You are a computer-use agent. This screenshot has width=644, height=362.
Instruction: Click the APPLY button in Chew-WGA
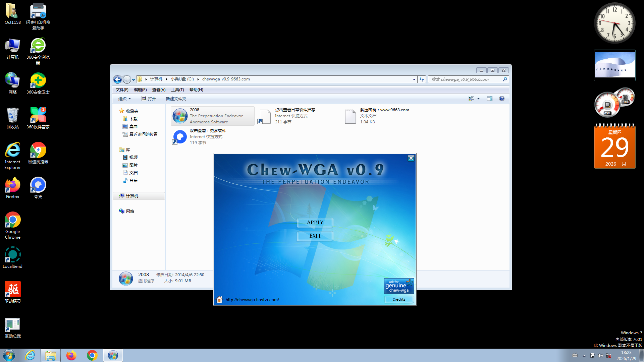tap(315, 223)
